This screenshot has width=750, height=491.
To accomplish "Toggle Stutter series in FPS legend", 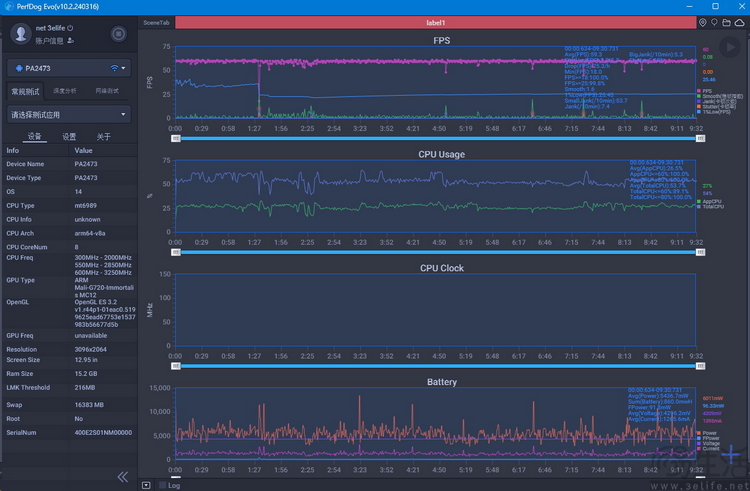I will (716, 107).
